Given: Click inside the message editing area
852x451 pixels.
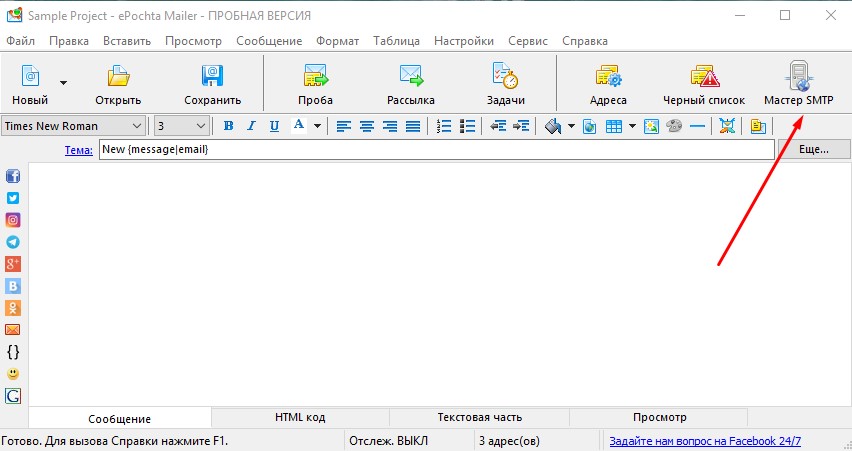Looking at the screenshot, I should point(440,284).
